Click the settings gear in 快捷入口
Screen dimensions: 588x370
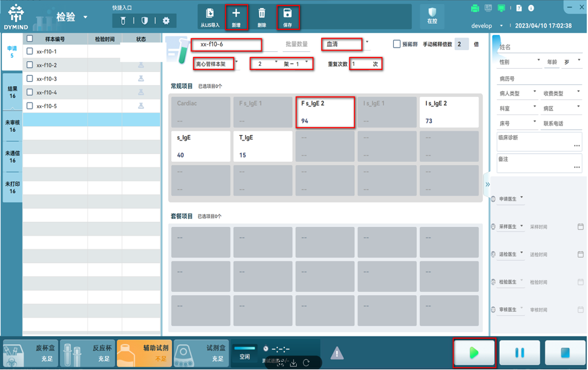tap(166, 21)
